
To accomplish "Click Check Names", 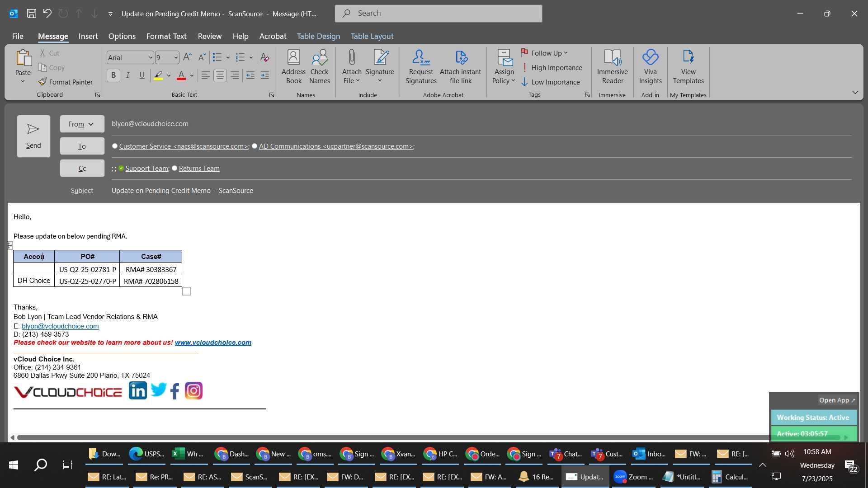I will 320,67.
